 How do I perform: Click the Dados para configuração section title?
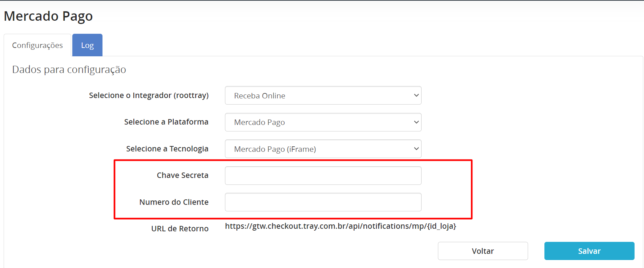click(x=69, y=69)
